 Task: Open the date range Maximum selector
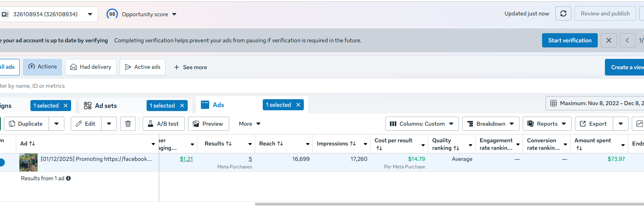(x=595, y=103)
